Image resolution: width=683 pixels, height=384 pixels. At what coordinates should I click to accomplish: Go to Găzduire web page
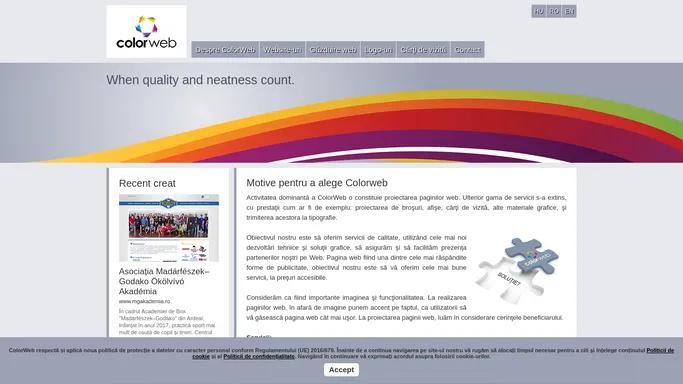pyautogui.click(x=333, y=50)
